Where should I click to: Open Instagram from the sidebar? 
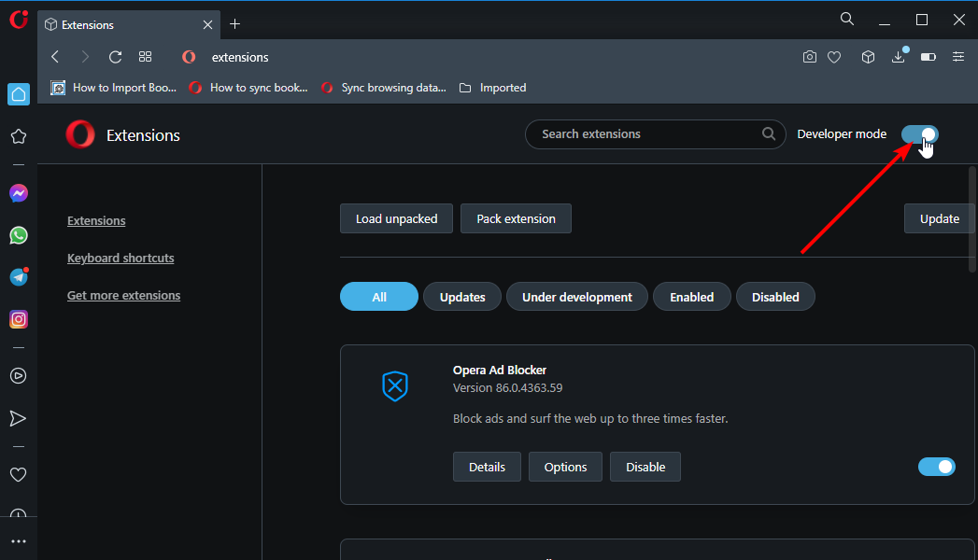[19, 319]
